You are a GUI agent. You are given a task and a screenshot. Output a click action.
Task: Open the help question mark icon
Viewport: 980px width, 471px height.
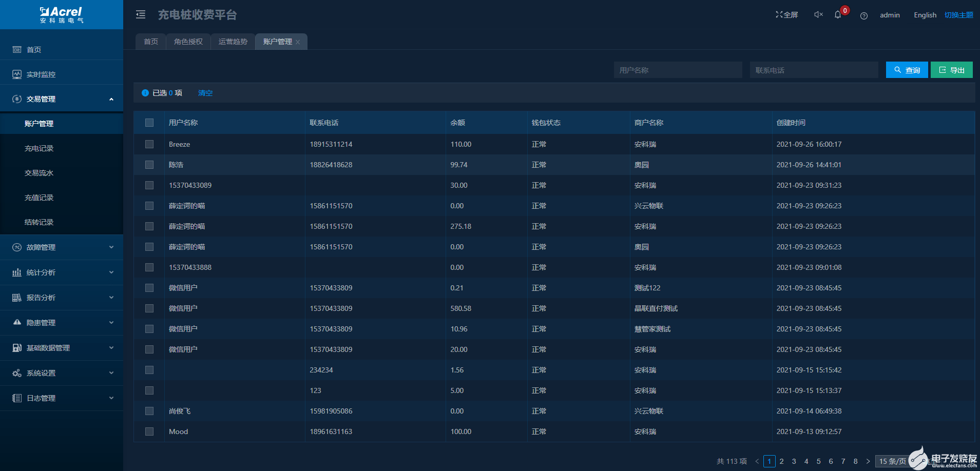[864, 16]
